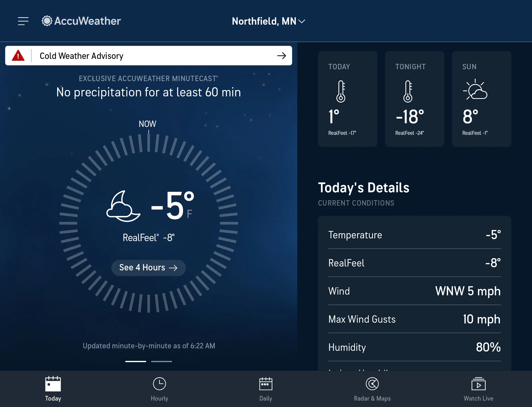
Task: Switch to the Hourly tab
Action: point(159,389)
